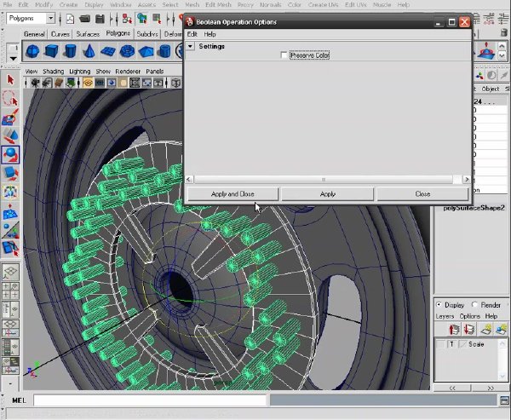Toggle the T display type for Scale layer
The width and height of the screenshot is (511, 420).
(451, 344)
